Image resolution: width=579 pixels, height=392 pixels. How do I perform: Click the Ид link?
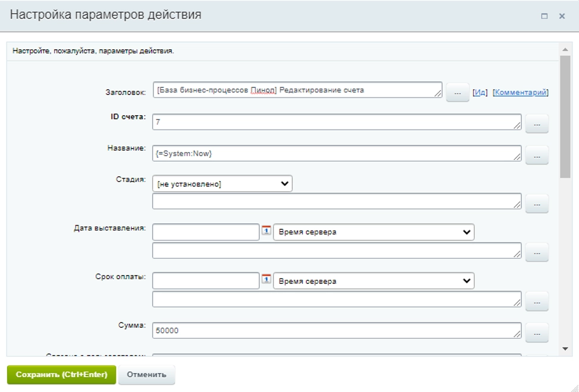pos(480,93)
